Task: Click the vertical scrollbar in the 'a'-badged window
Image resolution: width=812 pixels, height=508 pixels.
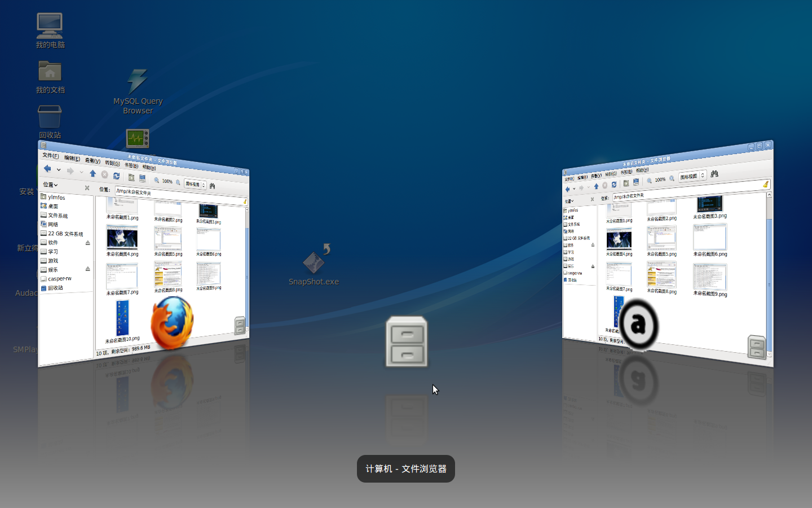Action: 770,275
